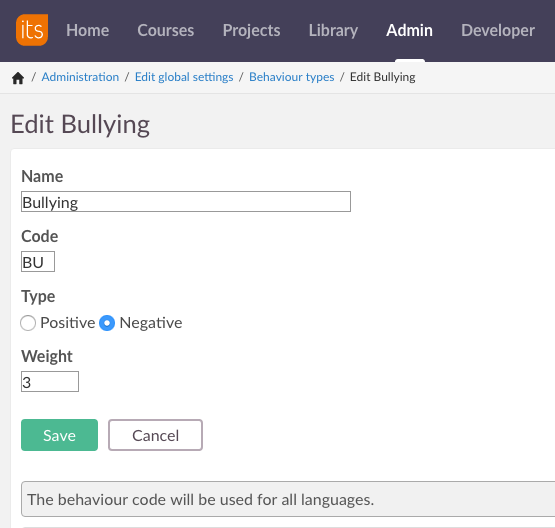Select the Negative radio button
The height and width of the screenshot is (528, 555).
coord(107,323)
